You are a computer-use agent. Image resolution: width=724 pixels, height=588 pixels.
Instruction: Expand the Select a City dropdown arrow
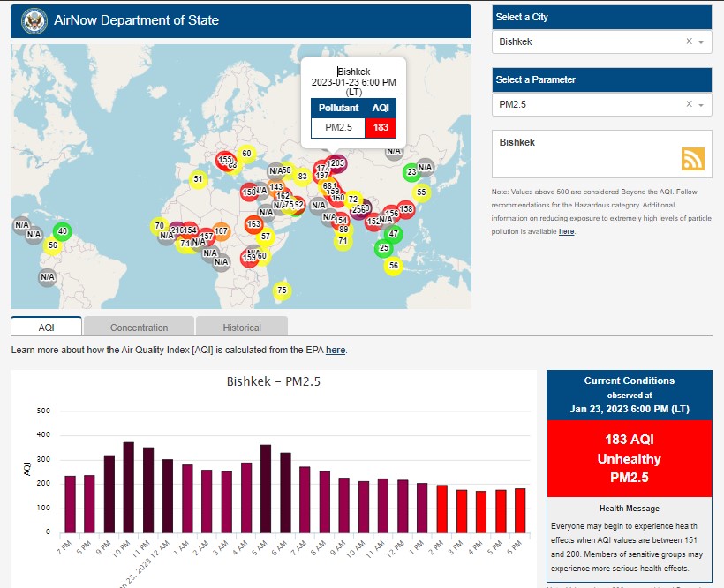[x=701, y=42]
